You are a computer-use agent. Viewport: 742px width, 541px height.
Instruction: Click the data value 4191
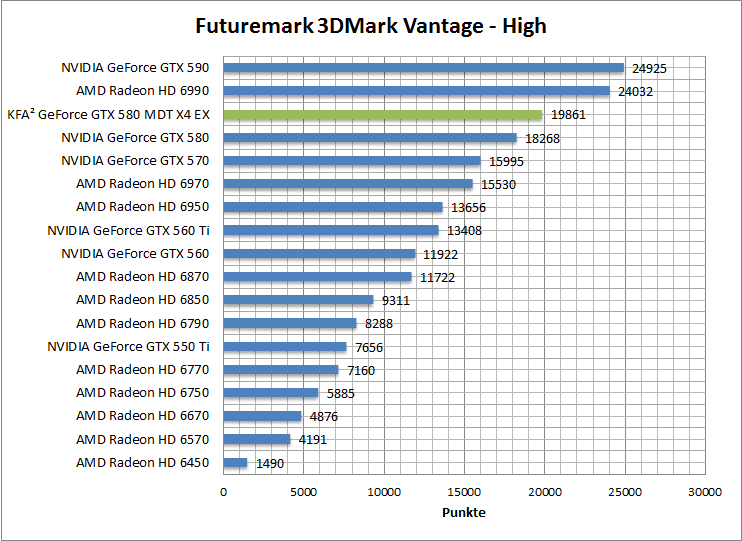pos(312,439)
